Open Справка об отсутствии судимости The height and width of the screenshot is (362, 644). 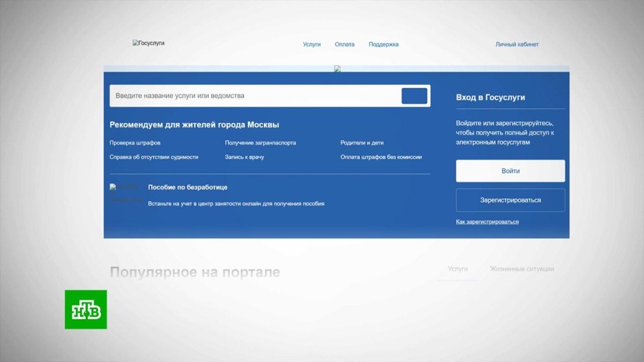(155, 156)
